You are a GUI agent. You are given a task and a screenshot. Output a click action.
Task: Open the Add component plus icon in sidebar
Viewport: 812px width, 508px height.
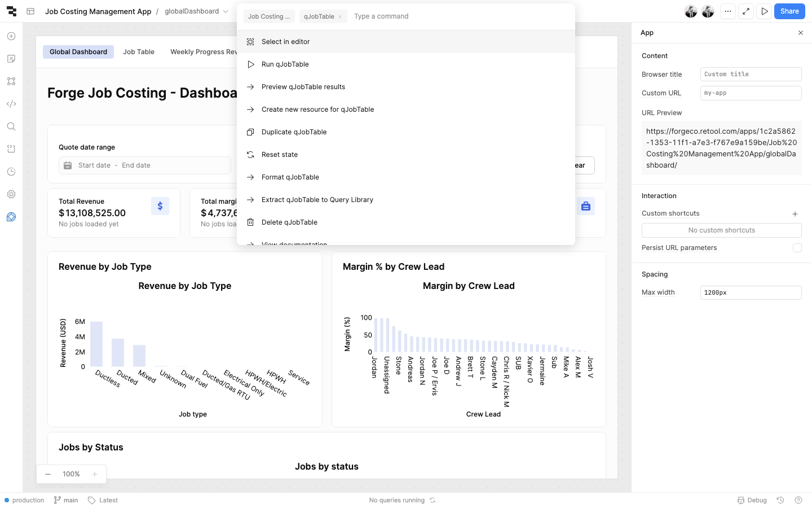point(11,36)
